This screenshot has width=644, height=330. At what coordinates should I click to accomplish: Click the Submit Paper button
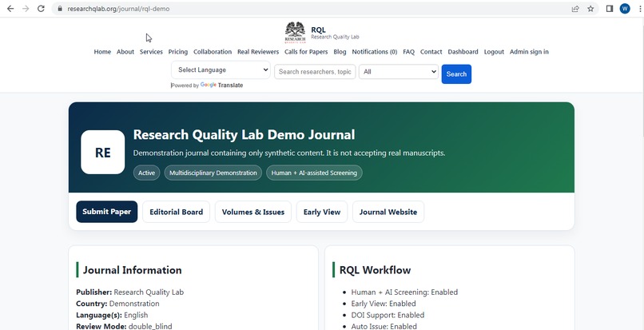[x=107, y=212]
